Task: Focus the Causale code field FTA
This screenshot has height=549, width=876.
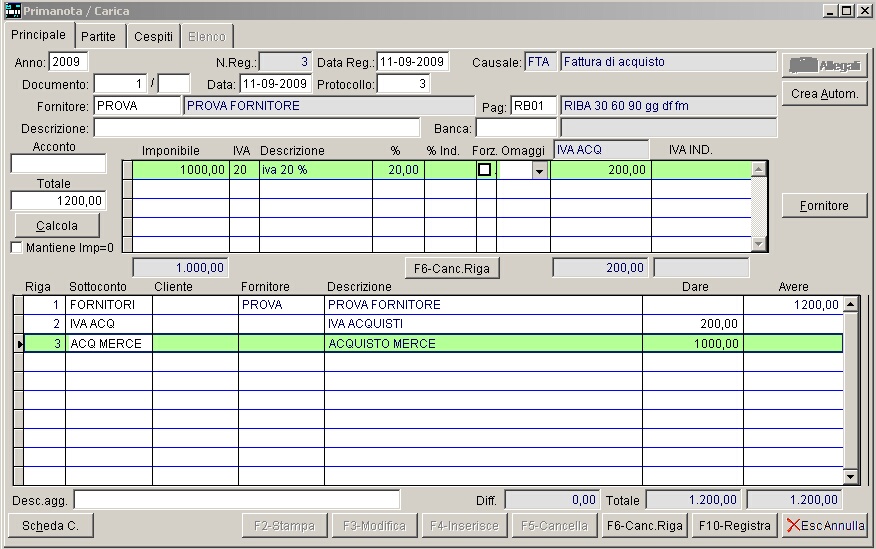Action: [x=540, y=61]
